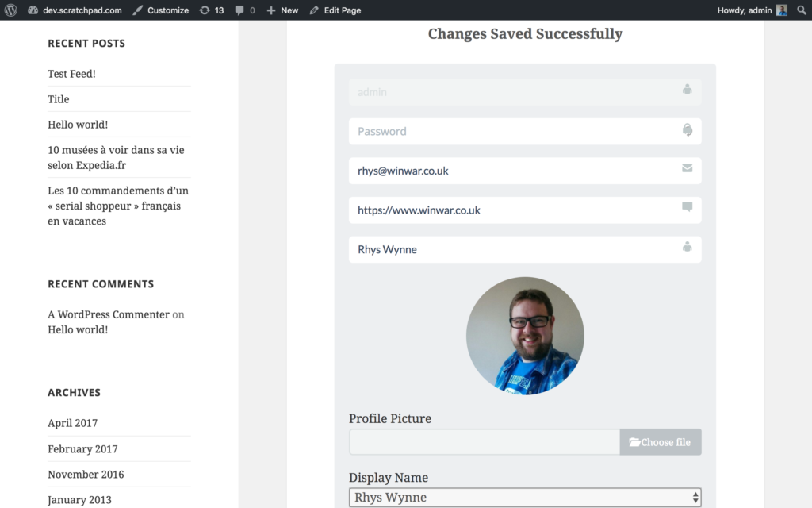Click the updates refresh icon
This screenshot has width=812, height=508.
tap(205, 10)
